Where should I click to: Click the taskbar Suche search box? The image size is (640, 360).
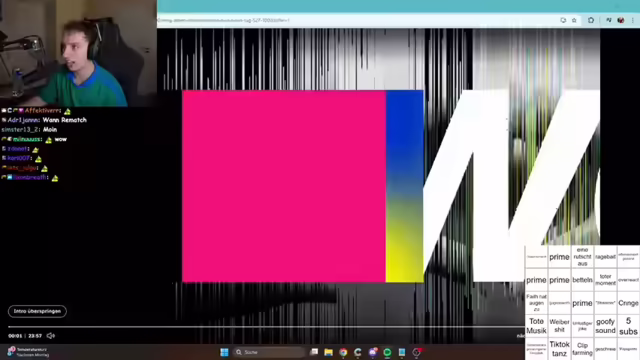click(x=269, y=352)
